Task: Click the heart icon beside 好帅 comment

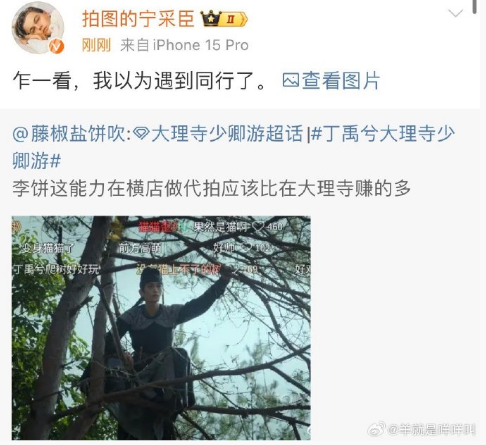Action: [246, 247]
